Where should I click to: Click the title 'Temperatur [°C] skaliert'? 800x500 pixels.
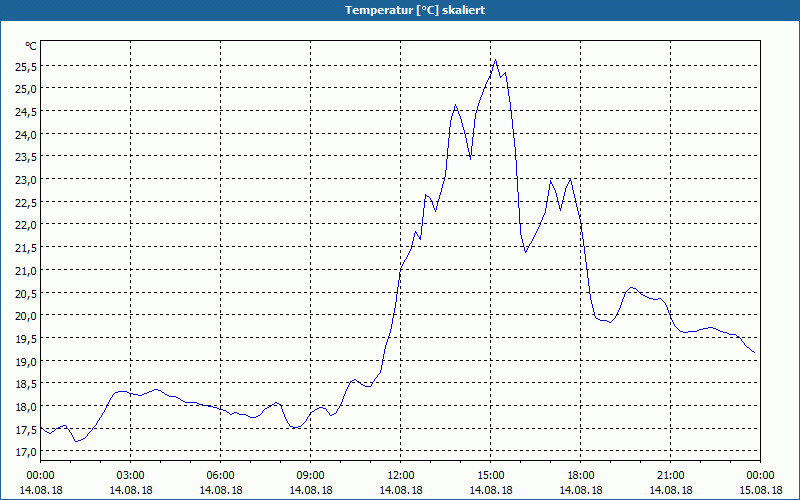click(x=415, y=10)
